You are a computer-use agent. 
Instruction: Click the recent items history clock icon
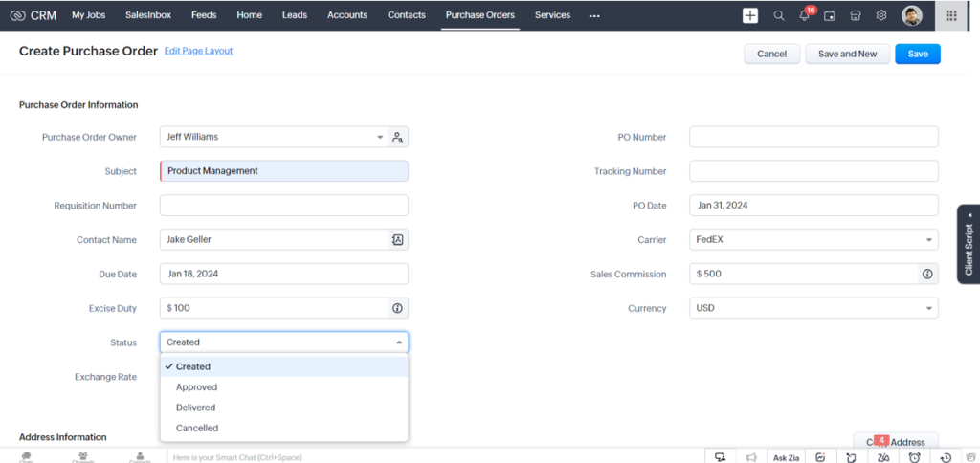pos(947,457)
